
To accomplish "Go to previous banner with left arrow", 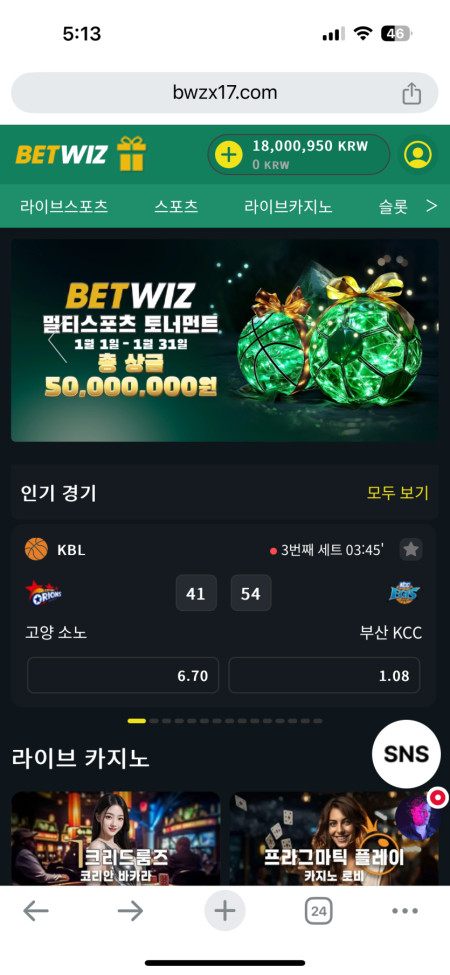I will (x=57, y=346).
